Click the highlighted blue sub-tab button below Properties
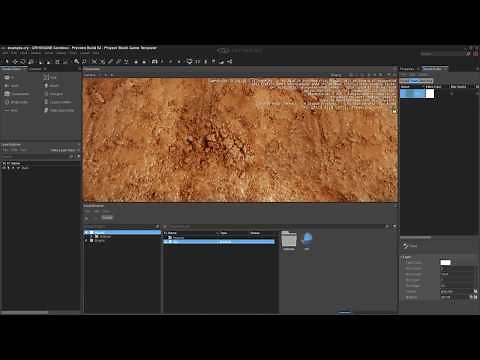 [x=417, y=81]
